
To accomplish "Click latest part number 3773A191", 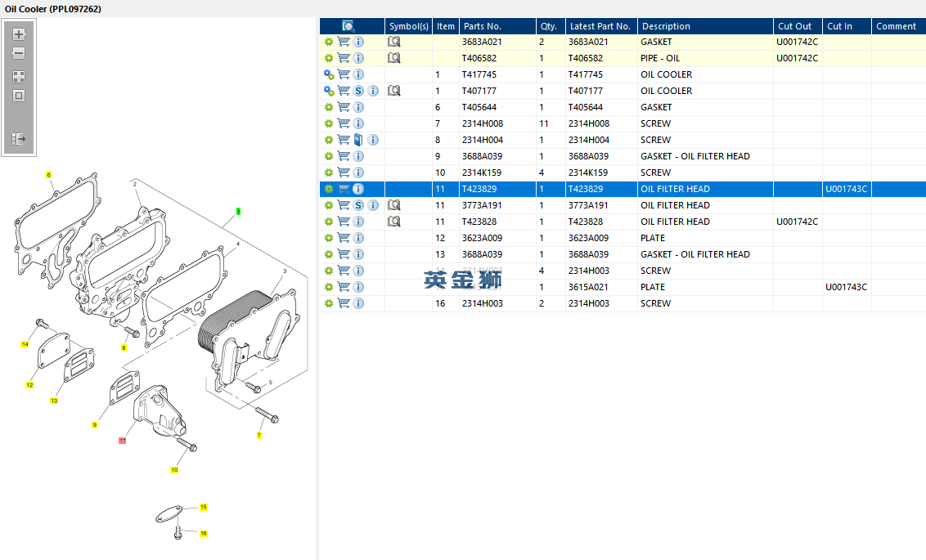I will [x=588, y=205].
